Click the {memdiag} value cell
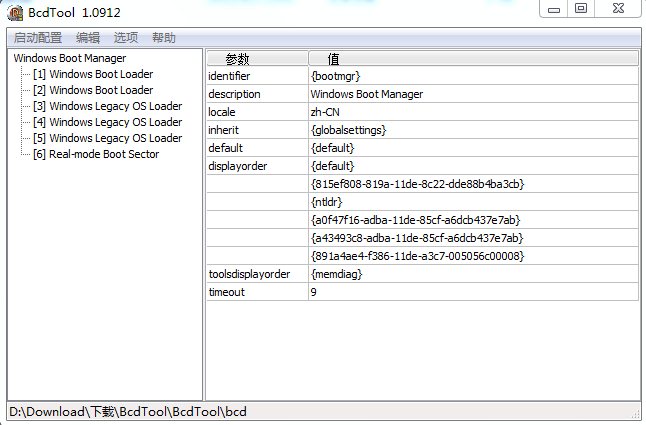 [474, 274]
